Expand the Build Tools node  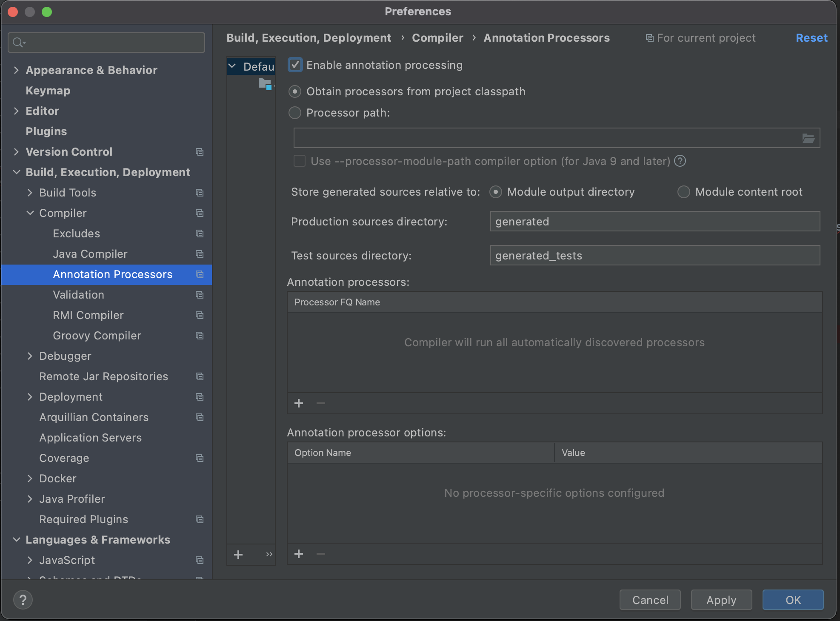(30, 193)
